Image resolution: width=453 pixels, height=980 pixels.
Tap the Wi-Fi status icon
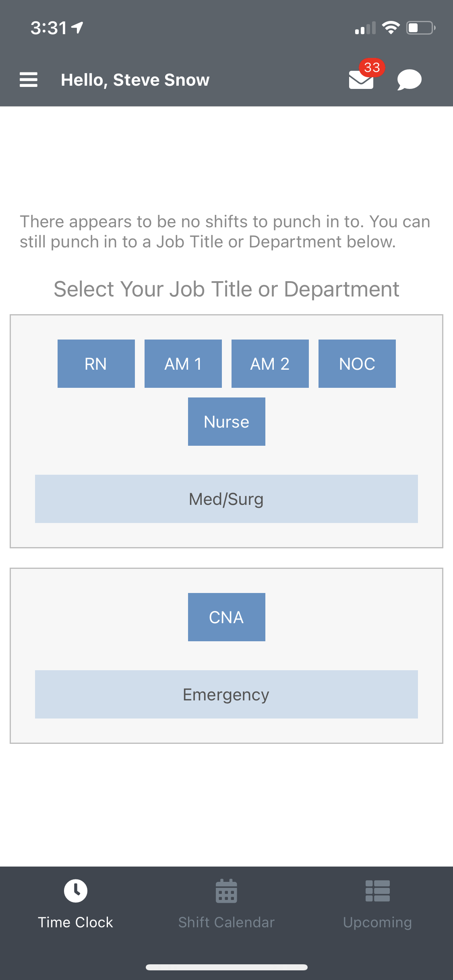(390, 28)
